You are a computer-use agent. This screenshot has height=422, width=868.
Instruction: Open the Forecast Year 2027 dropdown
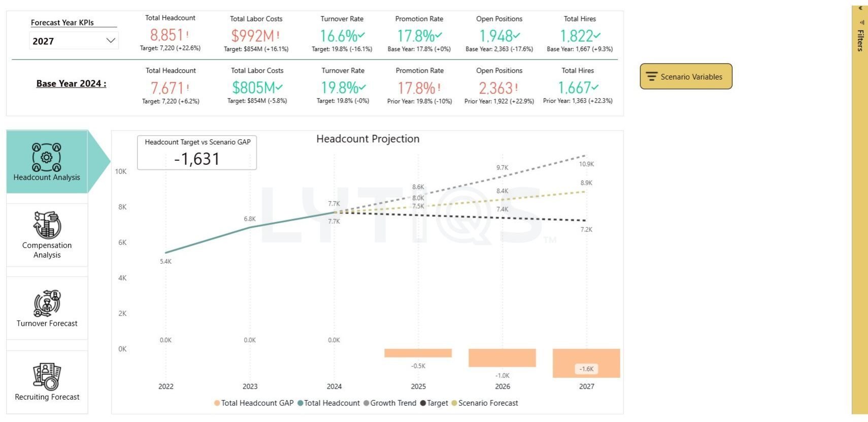pos(74,41)
